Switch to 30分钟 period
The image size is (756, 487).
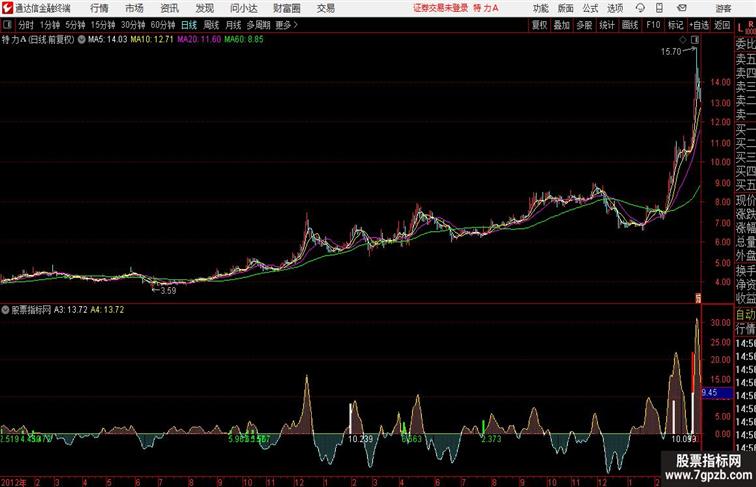133,25
